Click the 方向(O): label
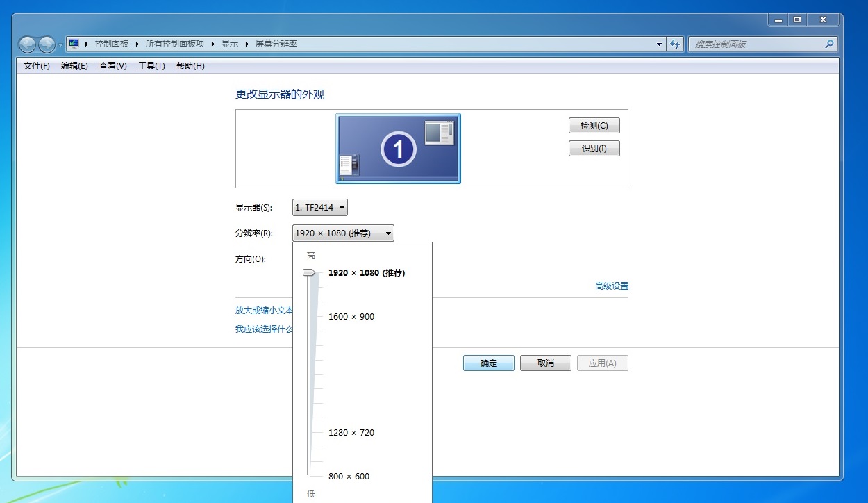The width and height of the screenshot is (868, 503). coord(251,259)
